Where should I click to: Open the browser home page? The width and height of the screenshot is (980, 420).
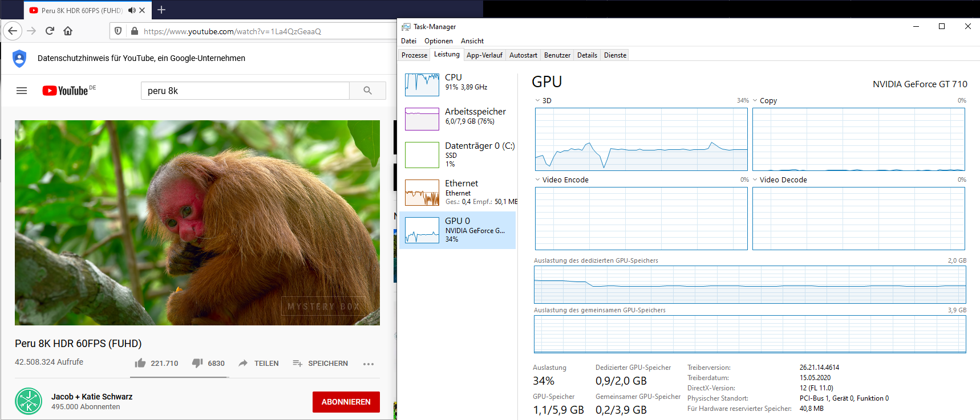pyautogui.click(x=68, y=31)
